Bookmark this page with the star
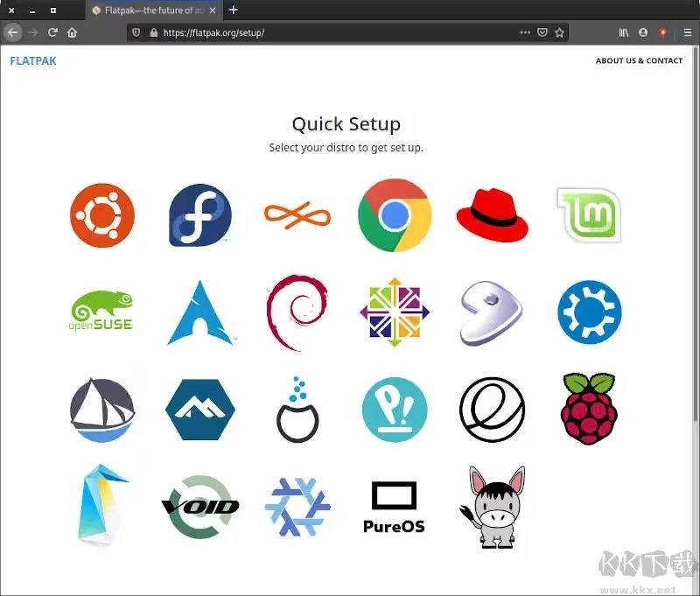700x596 pixels. coord(560,32)
